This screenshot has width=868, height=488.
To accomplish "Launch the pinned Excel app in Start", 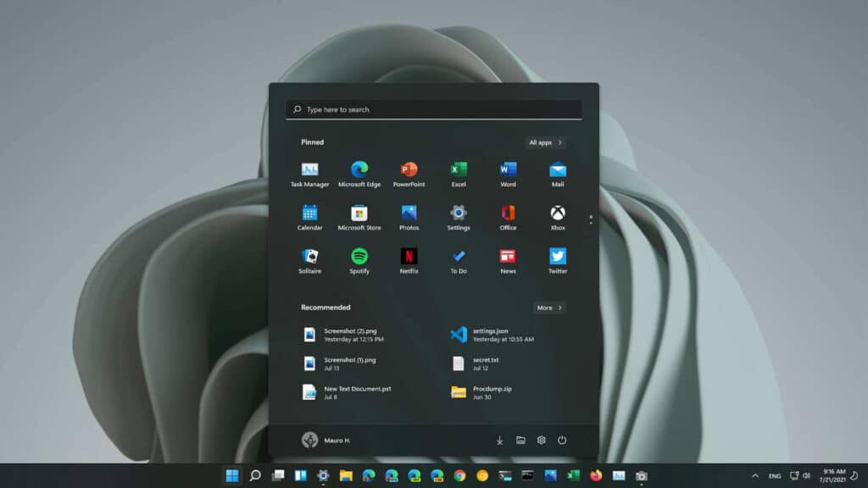I will click(x=459, y=175).
